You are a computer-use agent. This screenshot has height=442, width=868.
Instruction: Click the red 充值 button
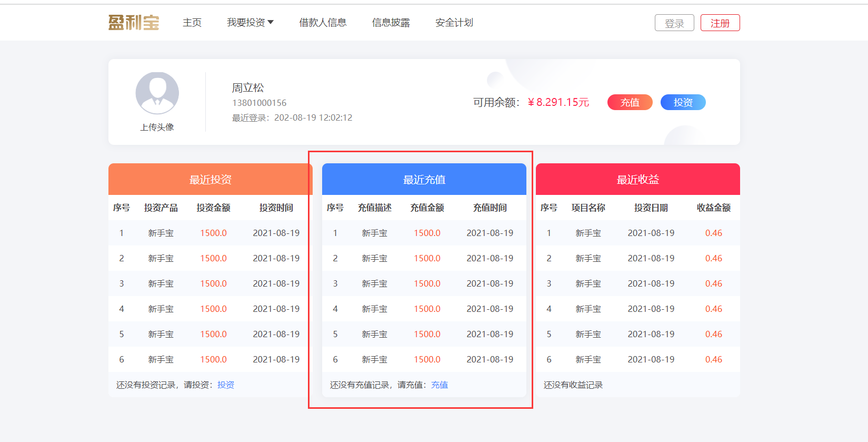point(630,102)
